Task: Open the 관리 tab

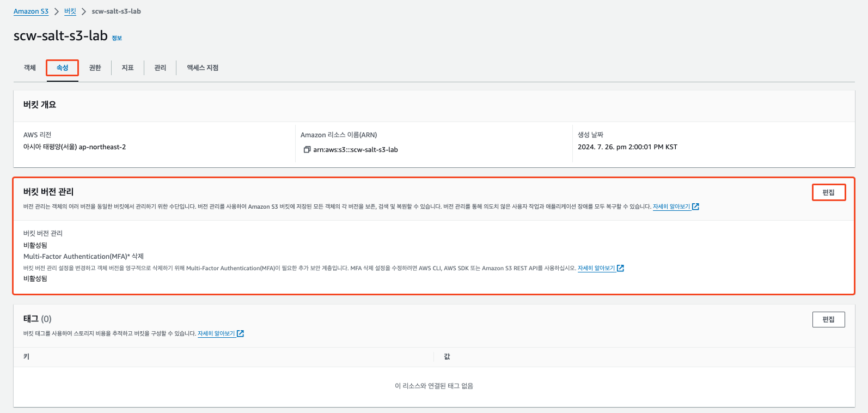Action: 160,68
